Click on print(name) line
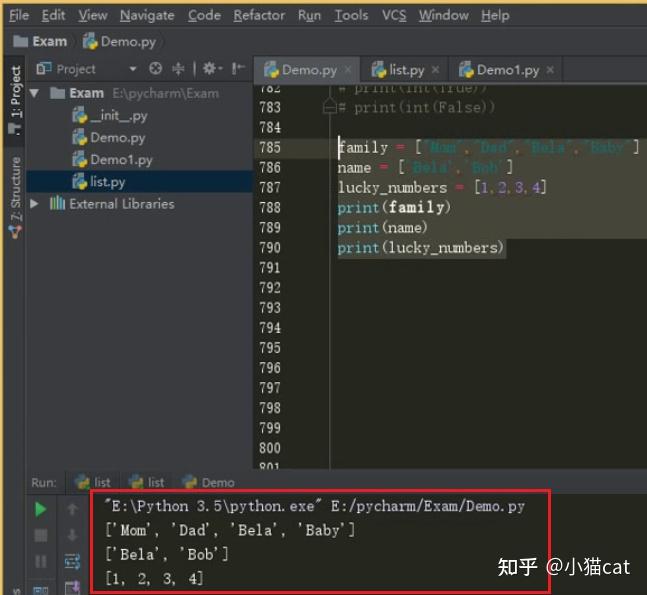 pyautogui.click(x=383, y=228)
